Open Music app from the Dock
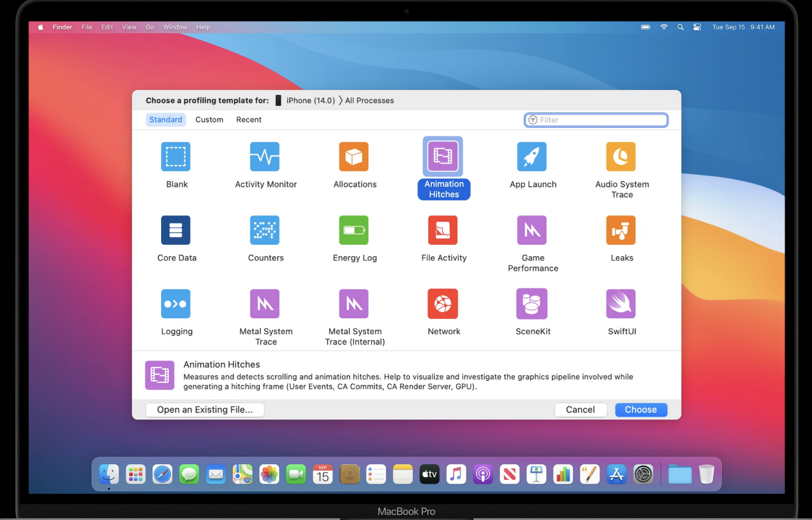Image resolution: width=812 pixels, height=520 pixels. (x=456, y=474)
